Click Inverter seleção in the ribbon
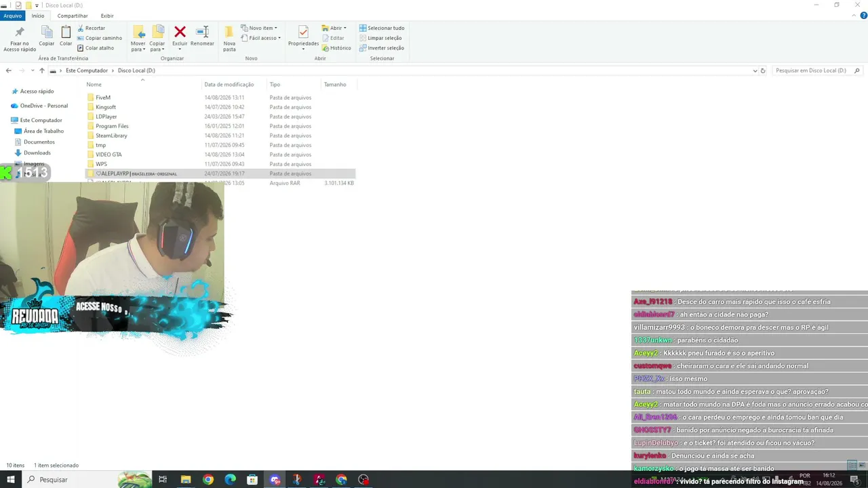The height and width of the screenshot is (488, 868). 381,48
